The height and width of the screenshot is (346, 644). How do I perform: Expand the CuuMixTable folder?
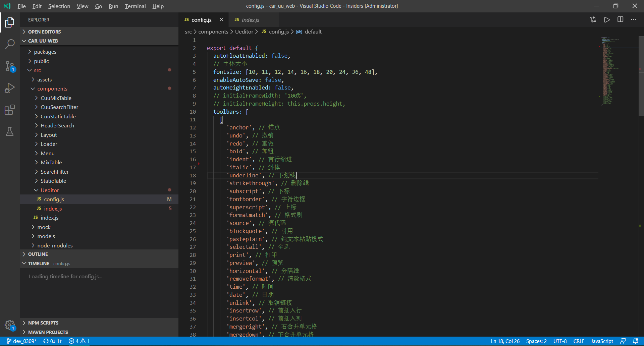pyautogui.click(x=56, y=98)
